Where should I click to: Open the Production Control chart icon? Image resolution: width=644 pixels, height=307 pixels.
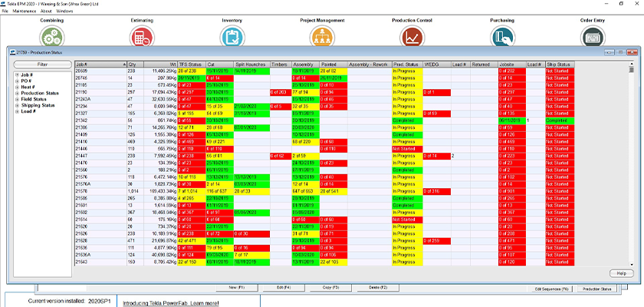413,36
